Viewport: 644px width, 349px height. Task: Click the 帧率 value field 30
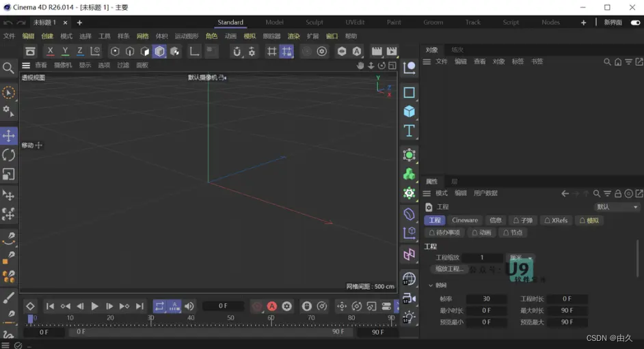486,299
